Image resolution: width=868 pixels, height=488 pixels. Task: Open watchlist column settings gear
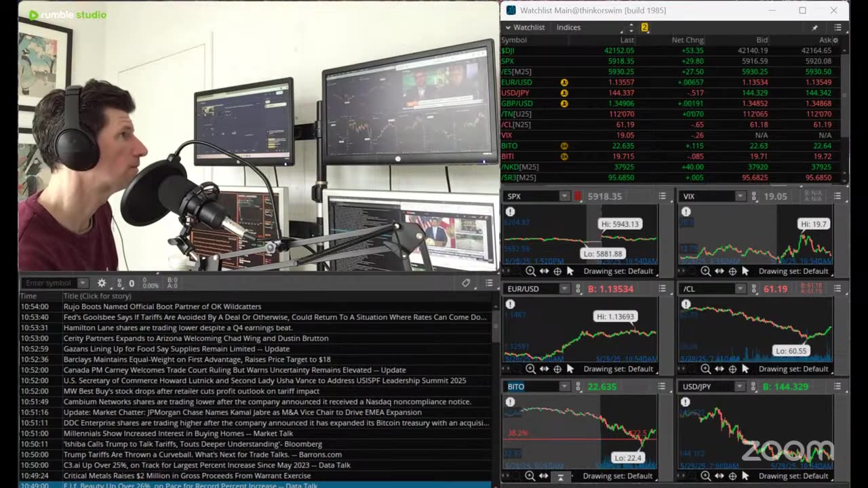(835, 40)
